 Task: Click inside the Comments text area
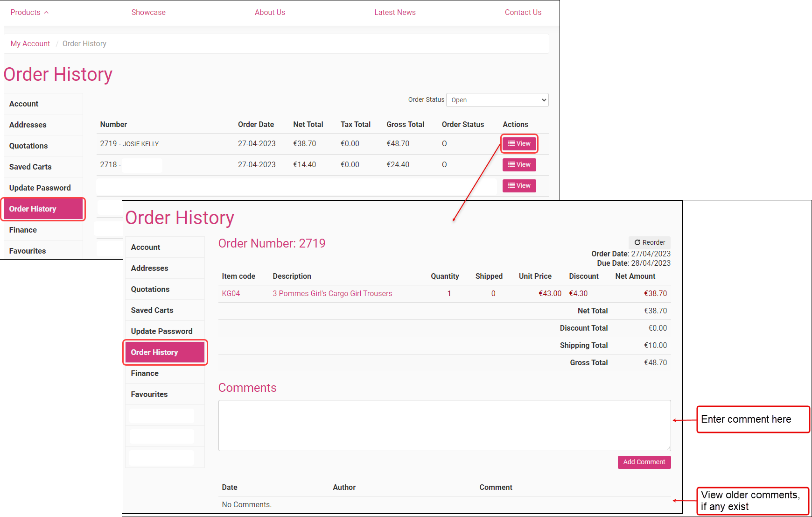[x=443, y=425]
